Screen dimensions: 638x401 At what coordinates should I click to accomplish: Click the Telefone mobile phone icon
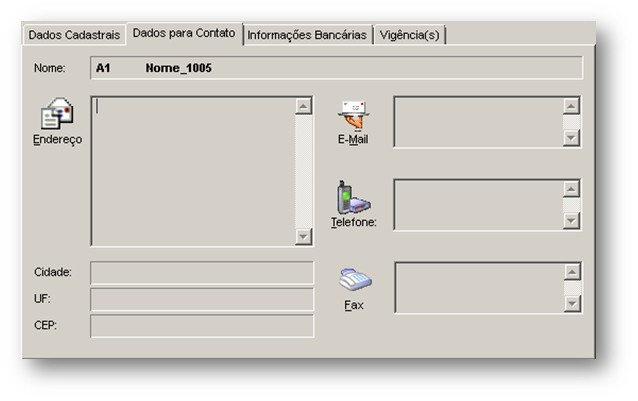352,198
